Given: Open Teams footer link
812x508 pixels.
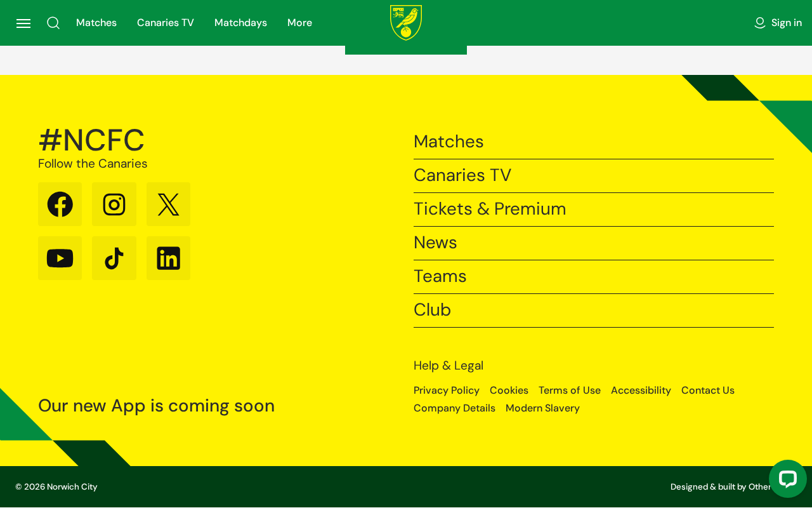Looking at the screenshot, I should click(x=594, y=276).
